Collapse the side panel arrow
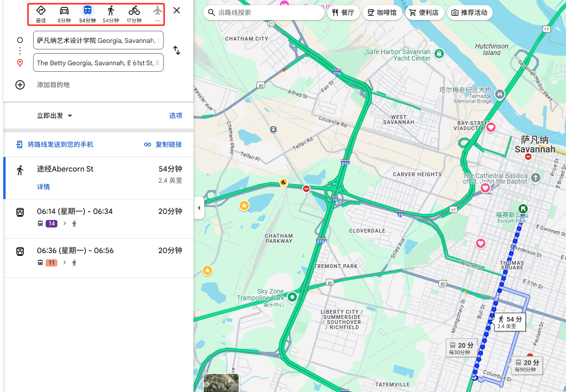Image resolution: width=566 pixels, height=392 pixels. click(199, 208)
